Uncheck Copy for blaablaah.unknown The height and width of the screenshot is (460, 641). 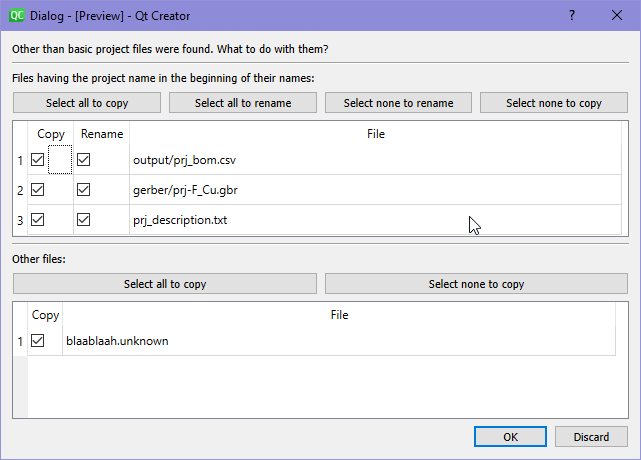pyautogui.click(x=38, y=341)
